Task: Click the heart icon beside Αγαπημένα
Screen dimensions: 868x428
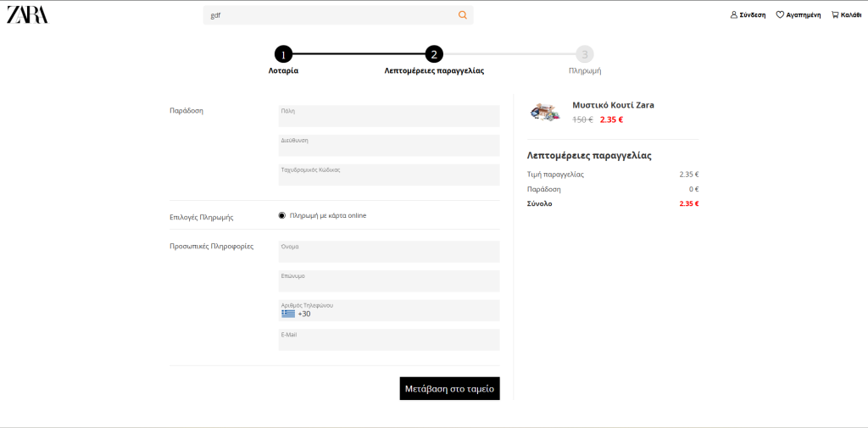Action: tap(780, 15)
